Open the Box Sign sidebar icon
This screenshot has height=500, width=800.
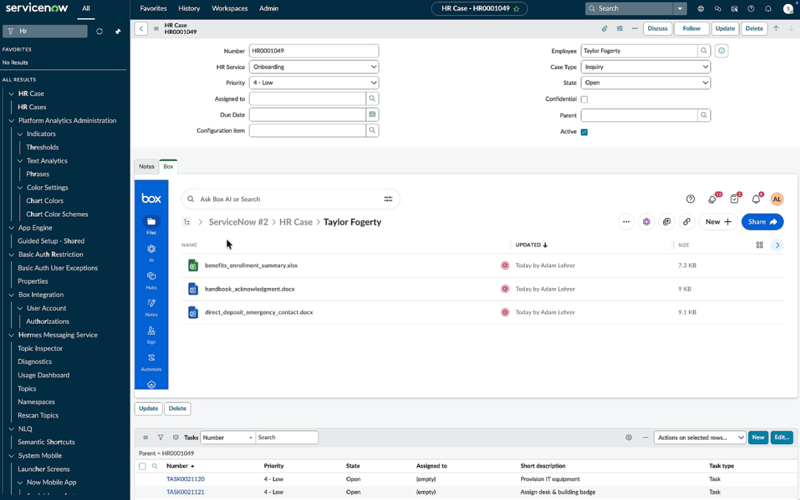point(151,331)
